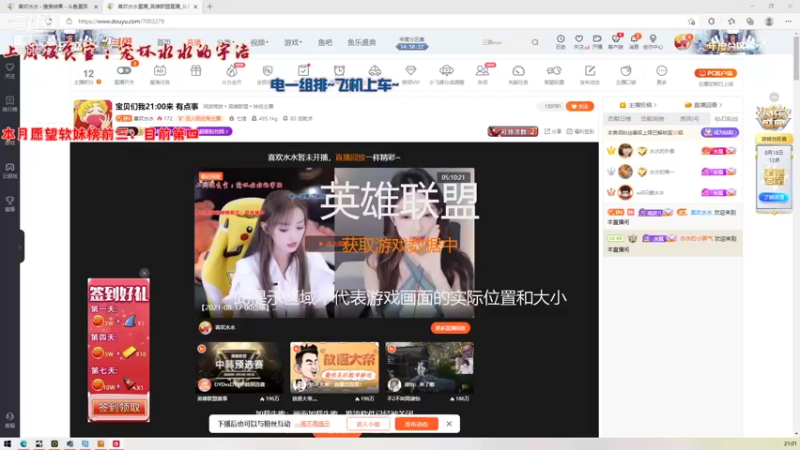
Task: Open a new browser tab
Action: pyautogui.click(x=210, y=7)
